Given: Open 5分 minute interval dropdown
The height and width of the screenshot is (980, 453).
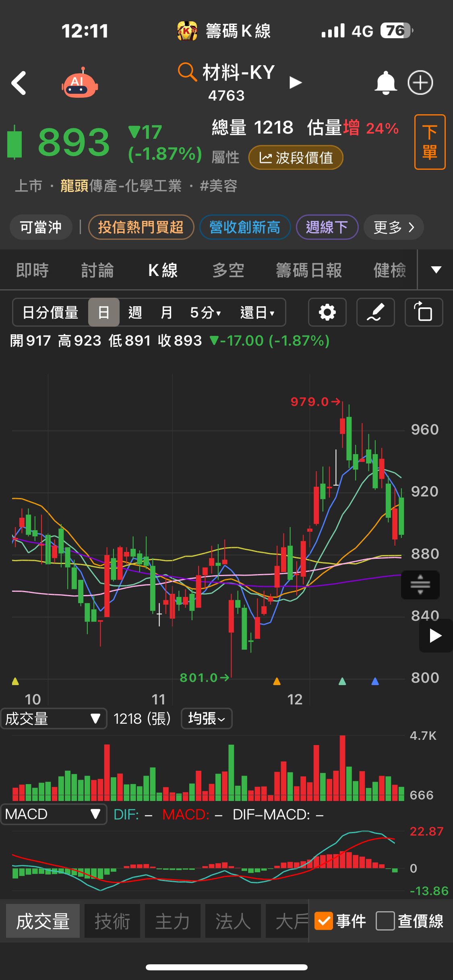Looking at the screenshot, I should click(205, 312).
